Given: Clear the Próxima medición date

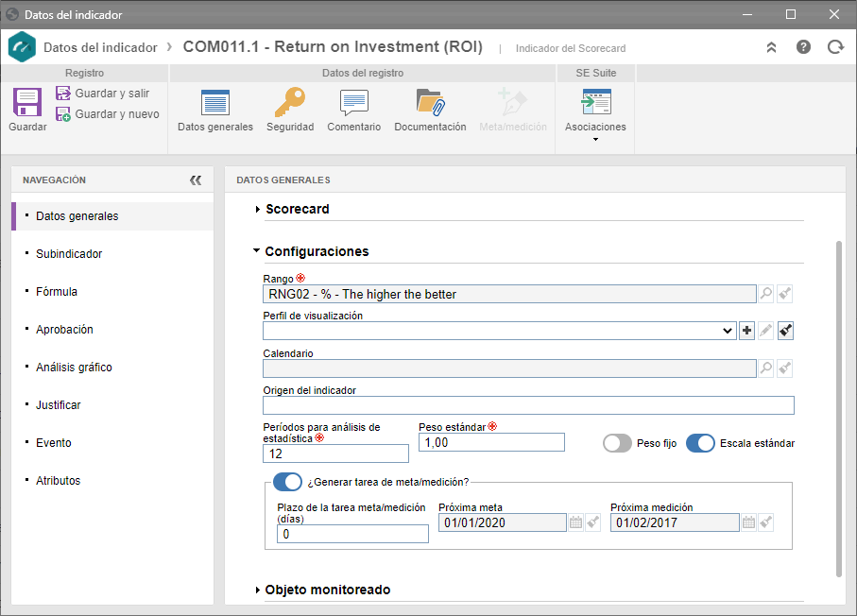Looking at the screenshot, I should tap(766, 522).
